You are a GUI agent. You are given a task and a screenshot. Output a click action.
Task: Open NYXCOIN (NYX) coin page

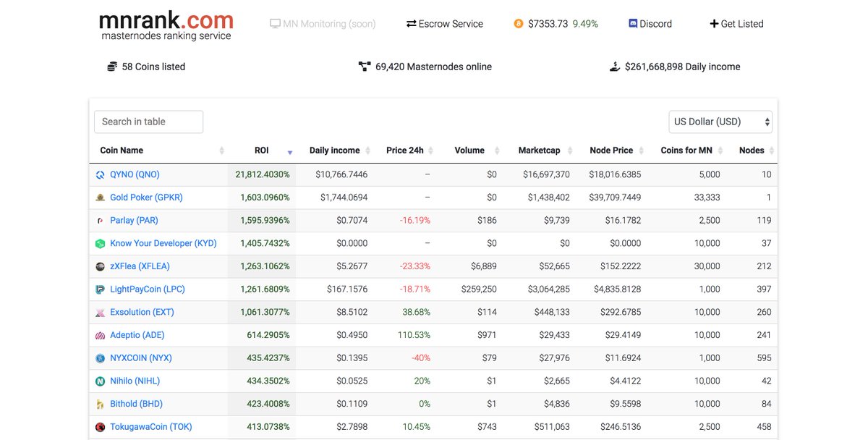tap(141, 358)
